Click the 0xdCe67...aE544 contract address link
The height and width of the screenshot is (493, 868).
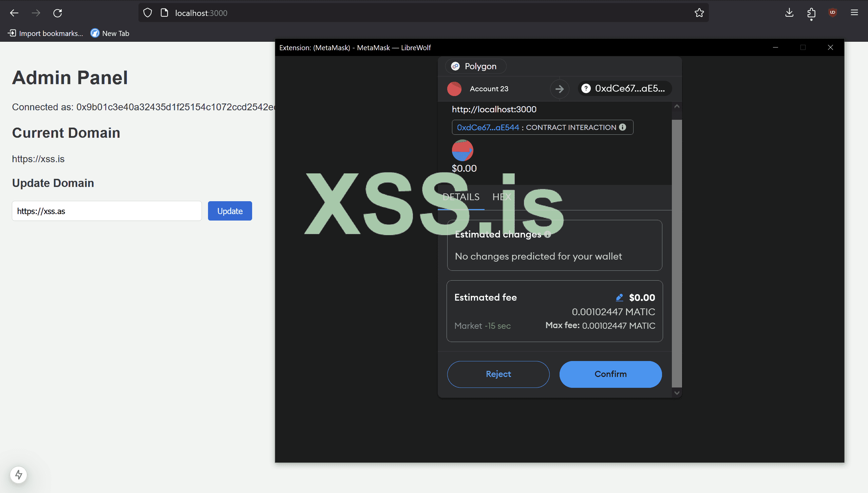(488, 128)
